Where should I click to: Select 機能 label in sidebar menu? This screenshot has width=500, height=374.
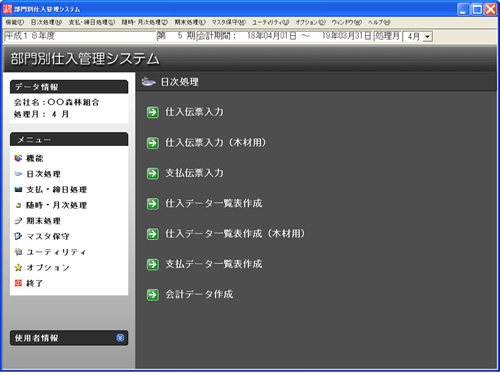(x=35, y=158)
